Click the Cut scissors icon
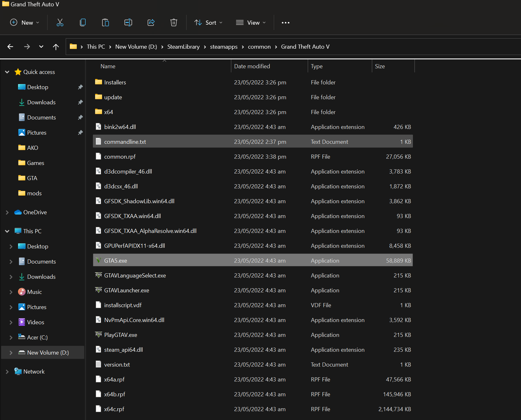The width and height of the screenshot is (521, 420). (x=60, y=22)
